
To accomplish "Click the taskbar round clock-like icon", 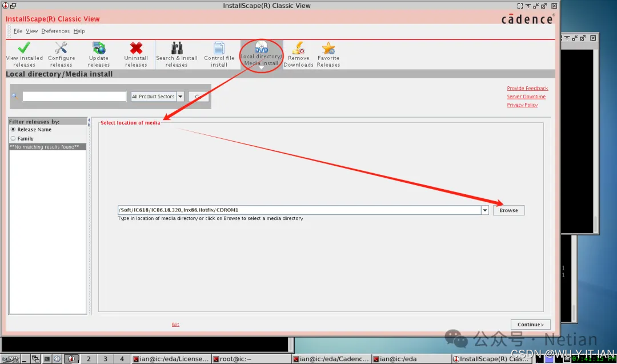I will 58,359.
